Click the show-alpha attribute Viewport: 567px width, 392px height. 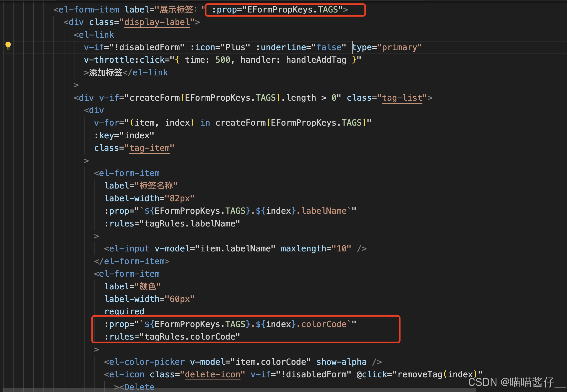pos(341,362)
